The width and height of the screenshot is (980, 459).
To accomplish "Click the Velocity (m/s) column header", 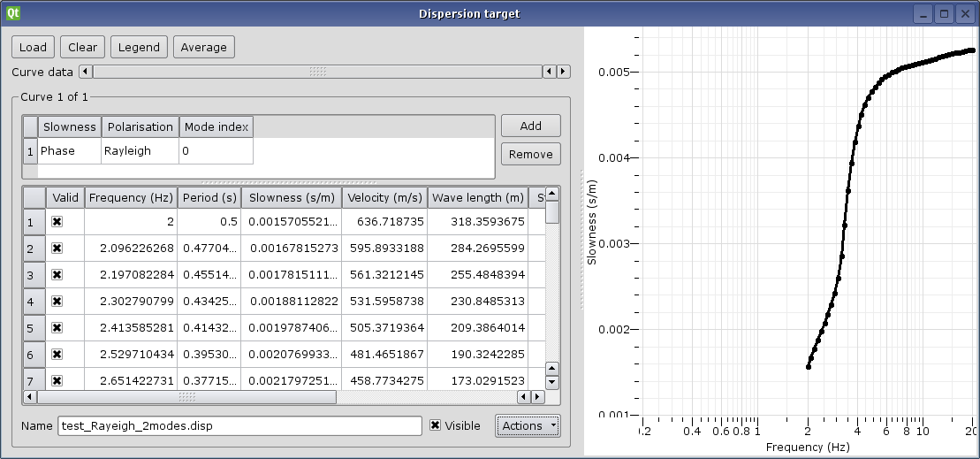I will click(384, 197).
